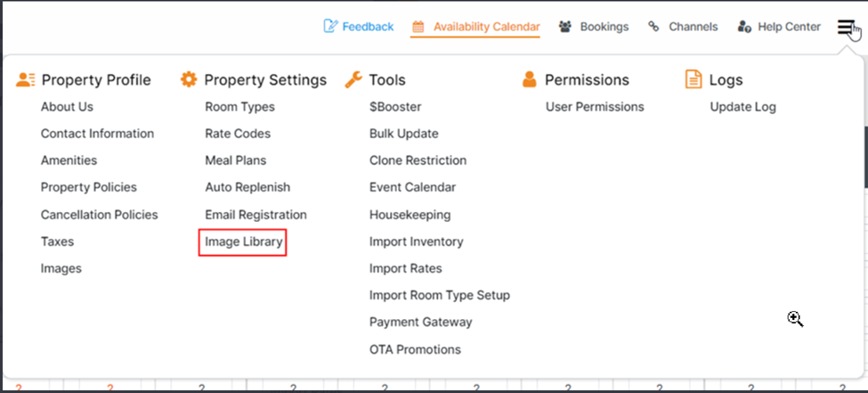Select Rate Codes from Property Settings
The width and height of the screenshot is (868, 393).
click(x=238, y=134)
